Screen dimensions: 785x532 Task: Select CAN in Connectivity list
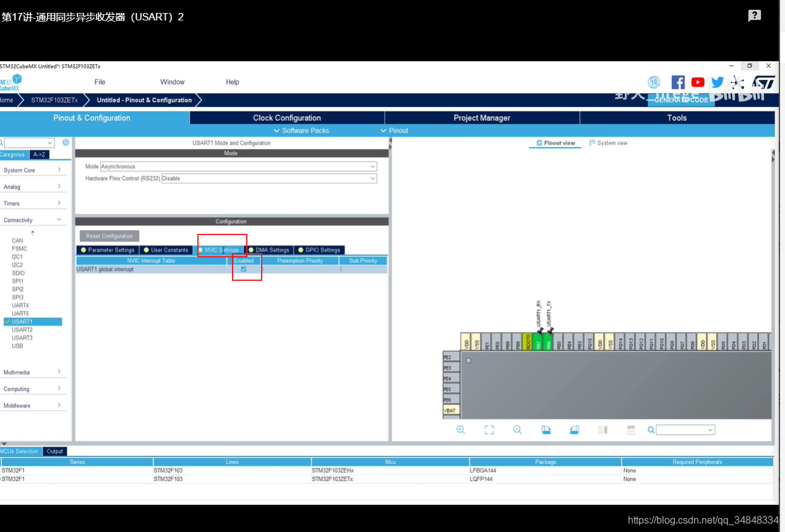click(x=17, y=241)
